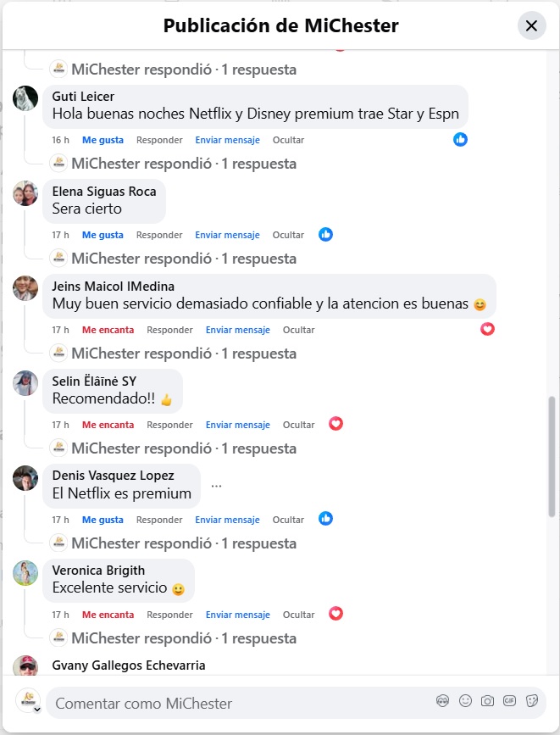Open the avatar sticker picker in comment box
Screen dimensions: 560x735
click(x=442, y=701)
